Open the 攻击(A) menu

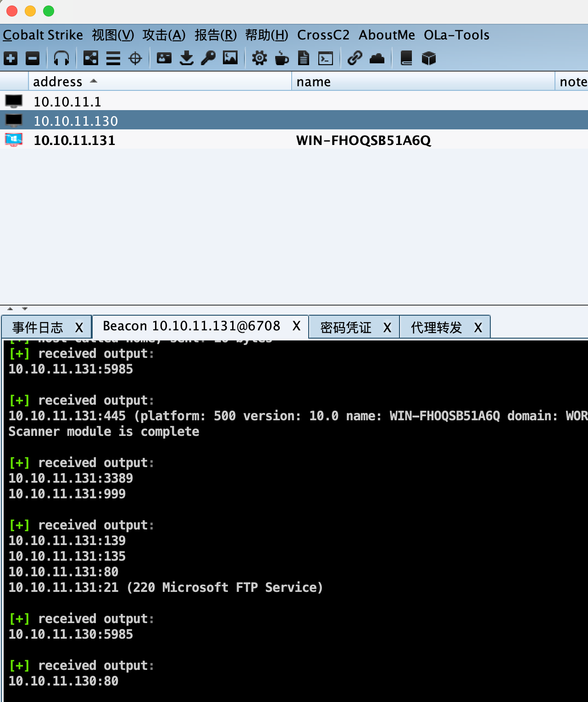click(x=164, y=35)
